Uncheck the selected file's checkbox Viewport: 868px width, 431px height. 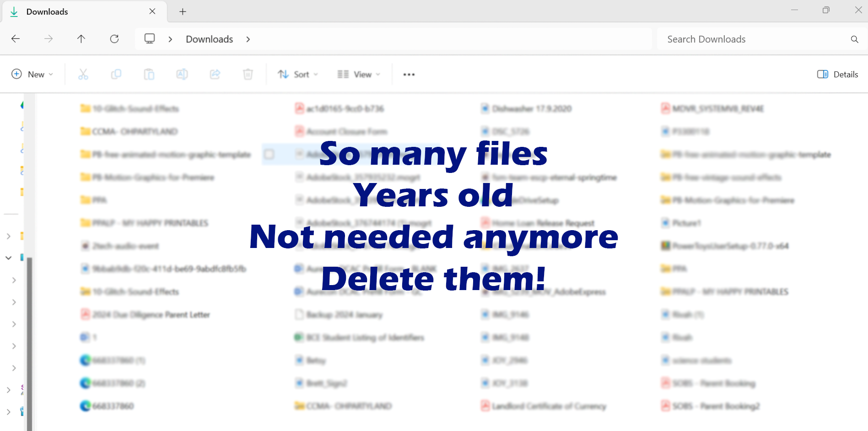tap(269, 154)
